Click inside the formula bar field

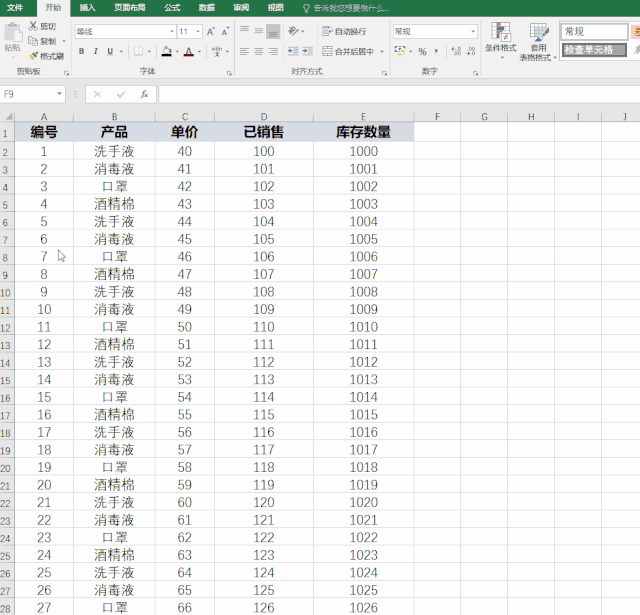point(399,94)
